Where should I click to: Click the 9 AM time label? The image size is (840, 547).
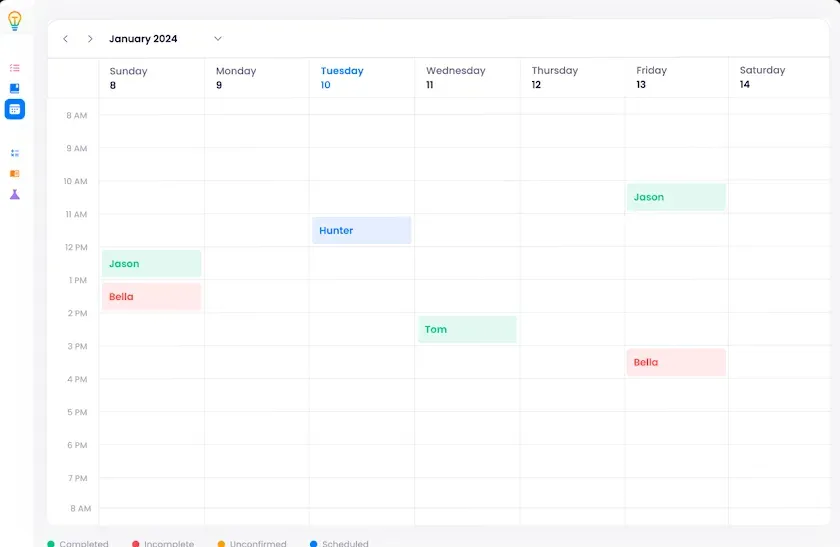pos(77,148)
